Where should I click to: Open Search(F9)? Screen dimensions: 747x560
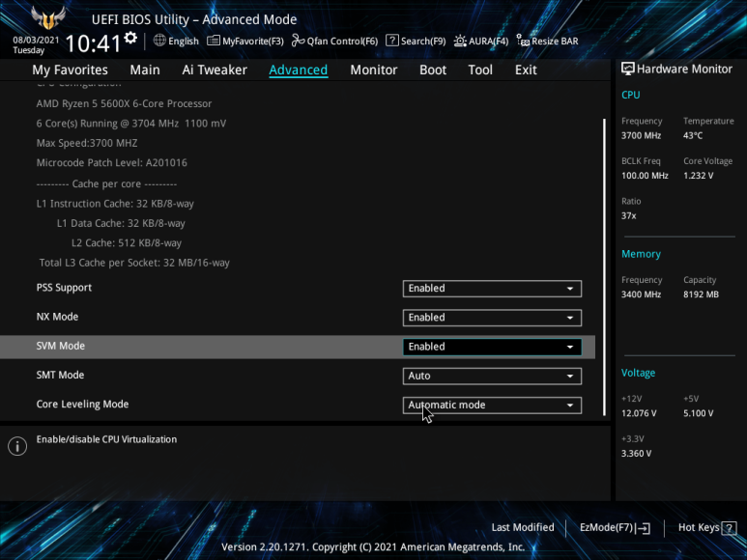coord(416,41)
